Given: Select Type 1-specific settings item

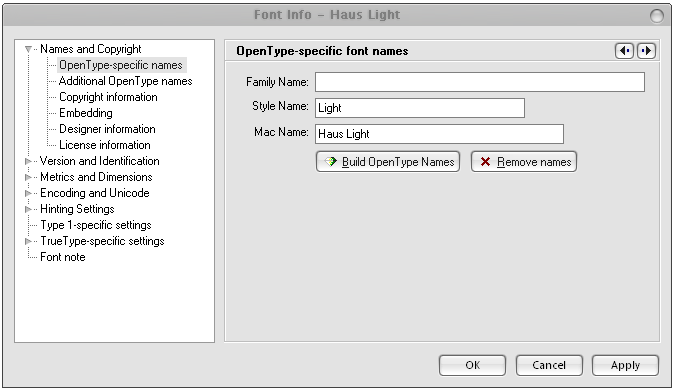Looking at the screenshot, I should click(x=96, y=225).
